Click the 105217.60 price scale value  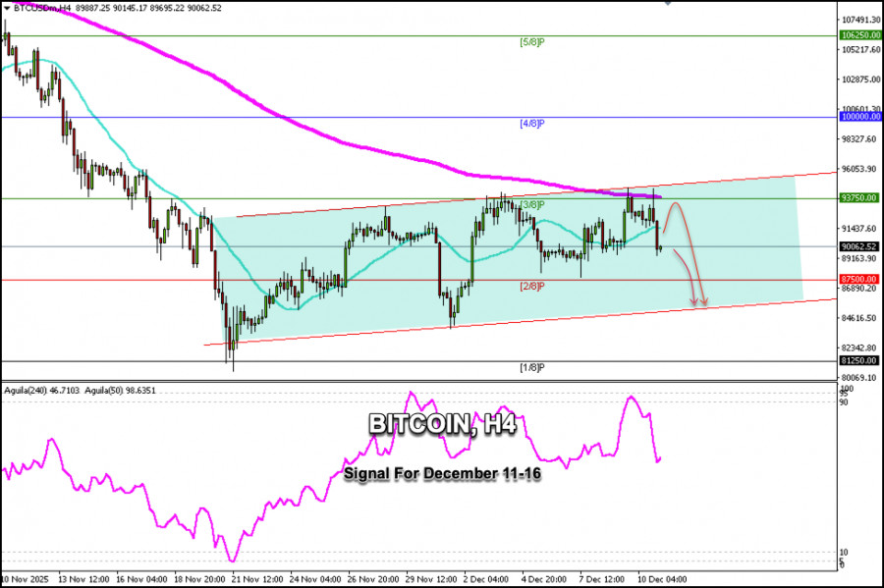860,49
